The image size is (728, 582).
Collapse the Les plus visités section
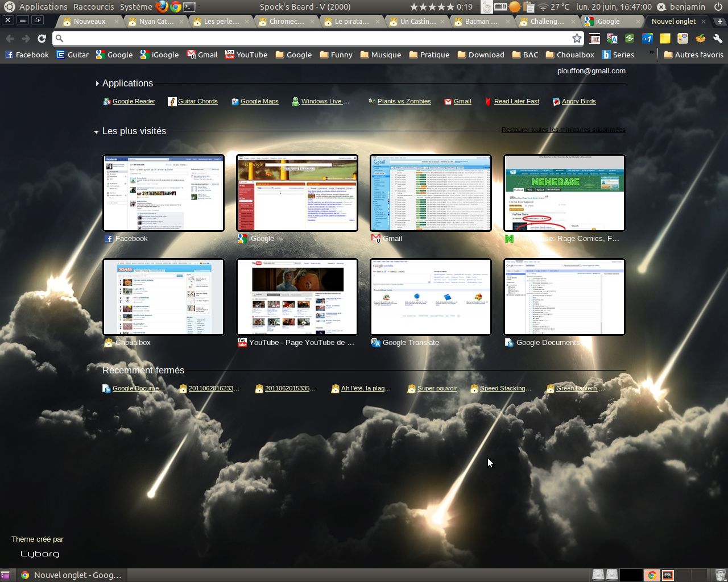pos(97,132)
